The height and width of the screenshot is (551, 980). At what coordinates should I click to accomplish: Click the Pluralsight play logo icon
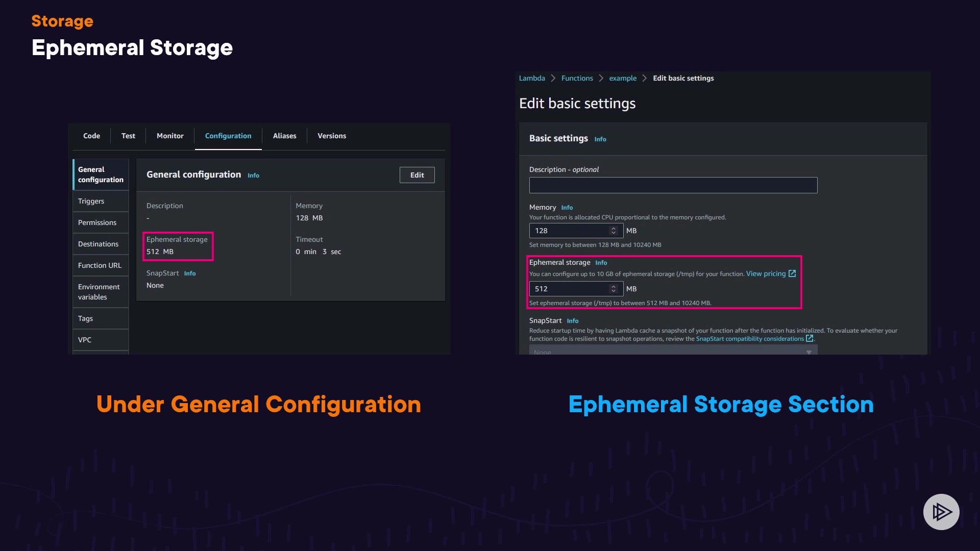click(941, 512)
